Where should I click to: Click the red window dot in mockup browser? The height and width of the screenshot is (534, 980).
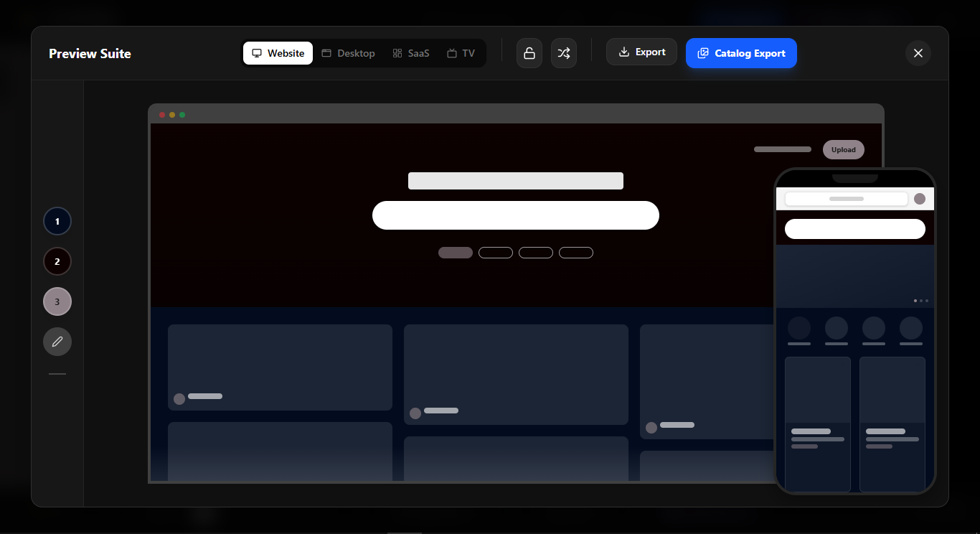point(162,115)
